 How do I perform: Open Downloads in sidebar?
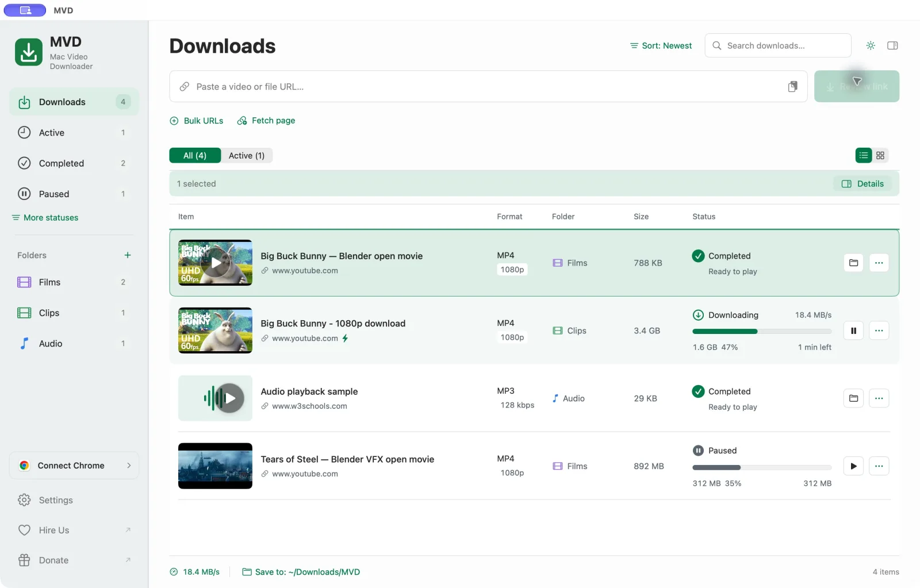(74, 102)
